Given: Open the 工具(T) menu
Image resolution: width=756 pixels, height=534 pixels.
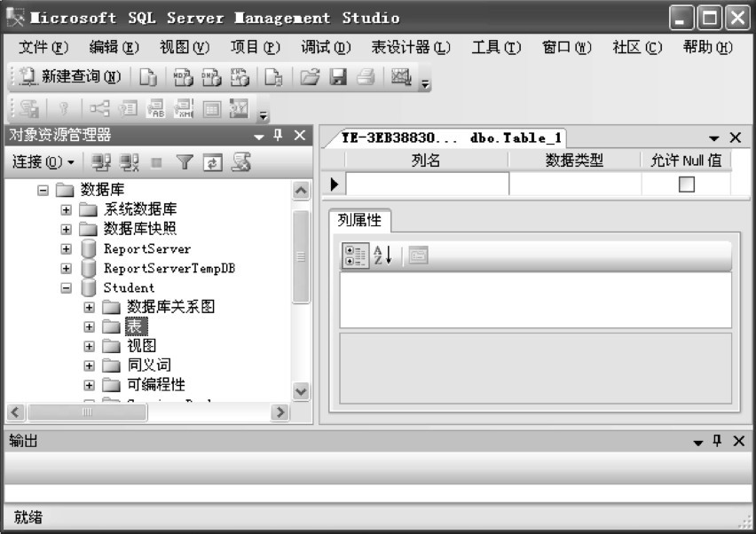Looking at the screenshot, I should click(496, 47).
